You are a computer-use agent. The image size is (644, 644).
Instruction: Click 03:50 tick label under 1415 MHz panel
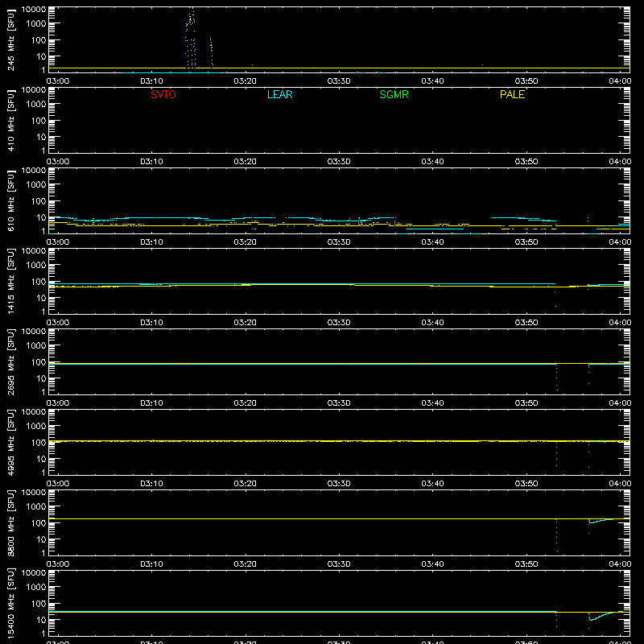click(526, 323)
